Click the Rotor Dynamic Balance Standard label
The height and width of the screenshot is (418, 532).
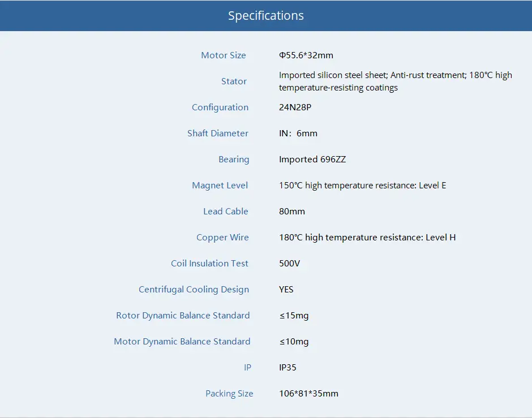point(183,316)
